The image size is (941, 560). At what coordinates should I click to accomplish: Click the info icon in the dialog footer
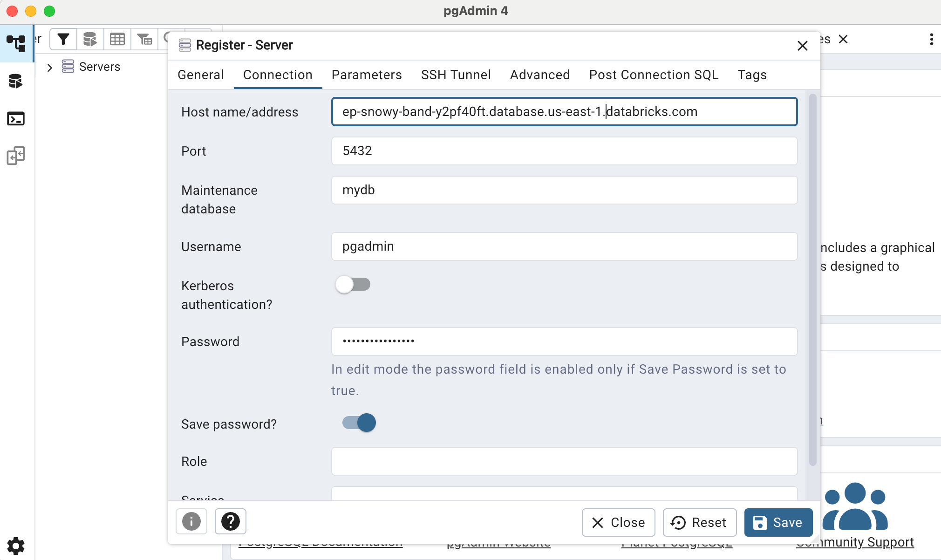pos(191,521)
